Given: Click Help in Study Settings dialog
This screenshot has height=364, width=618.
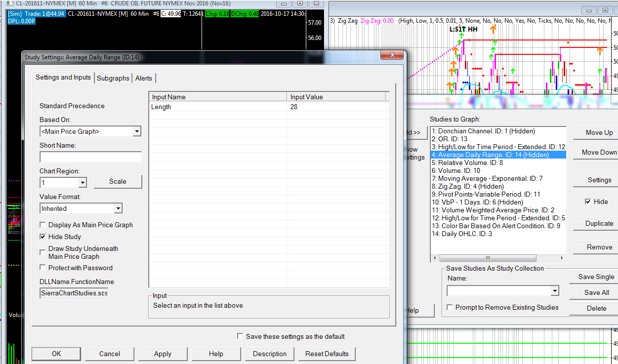Looking at the screenshot, I should 216,354.
